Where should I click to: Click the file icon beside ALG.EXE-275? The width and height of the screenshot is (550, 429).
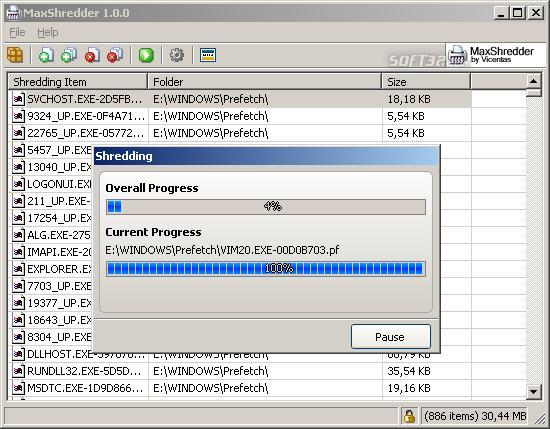[18, 235]
